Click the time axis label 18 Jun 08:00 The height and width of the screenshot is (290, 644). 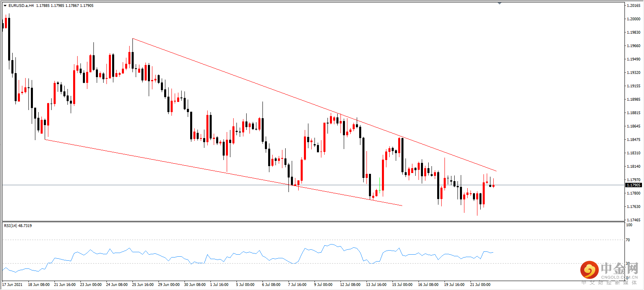click(39, 285)
